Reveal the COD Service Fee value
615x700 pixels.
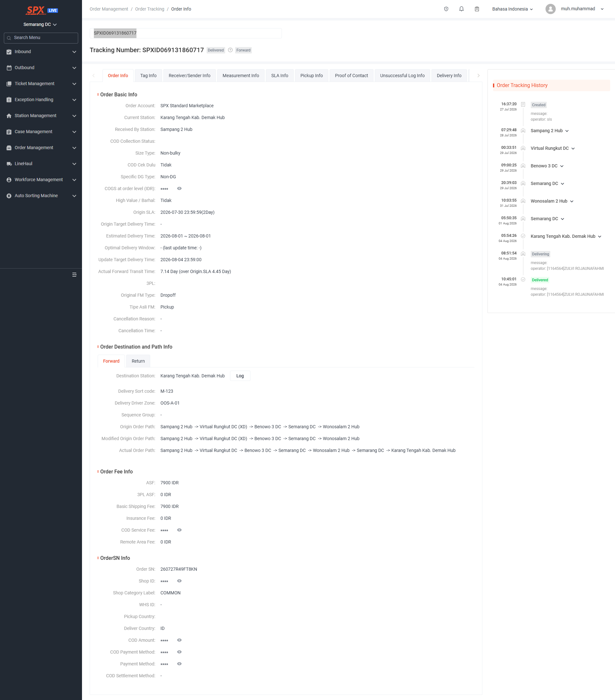[x=179, y=530]
